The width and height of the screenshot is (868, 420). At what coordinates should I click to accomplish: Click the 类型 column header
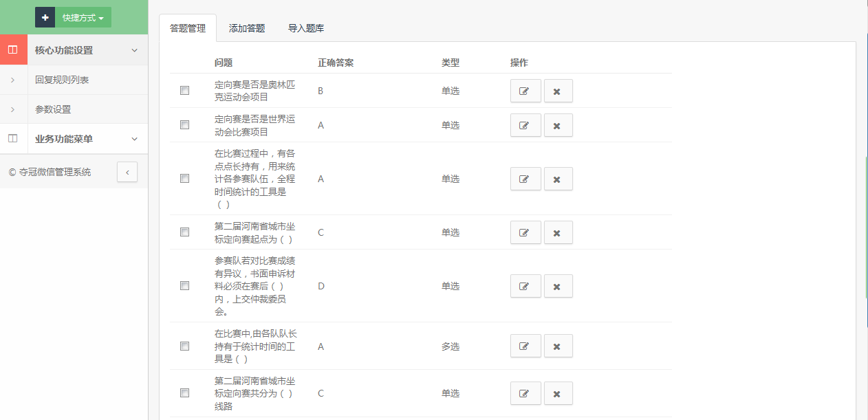(451, 63)
